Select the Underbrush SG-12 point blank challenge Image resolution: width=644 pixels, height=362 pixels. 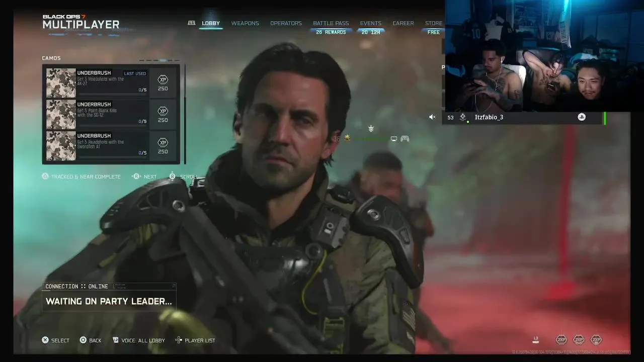point(111,114)
